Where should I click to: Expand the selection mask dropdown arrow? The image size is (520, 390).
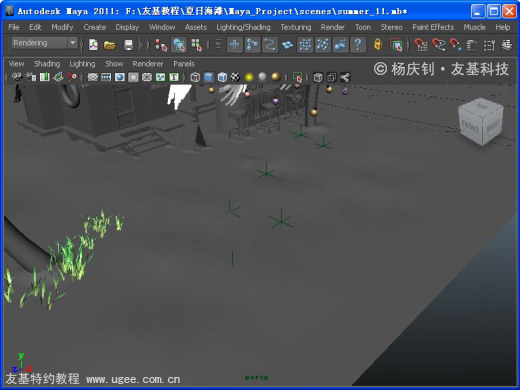coord(218,44)
